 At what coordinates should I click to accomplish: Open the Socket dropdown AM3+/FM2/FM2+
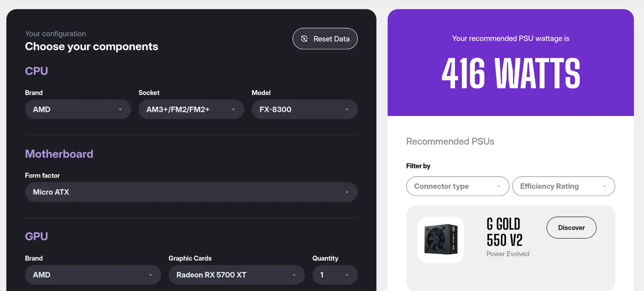click(191, 109)
